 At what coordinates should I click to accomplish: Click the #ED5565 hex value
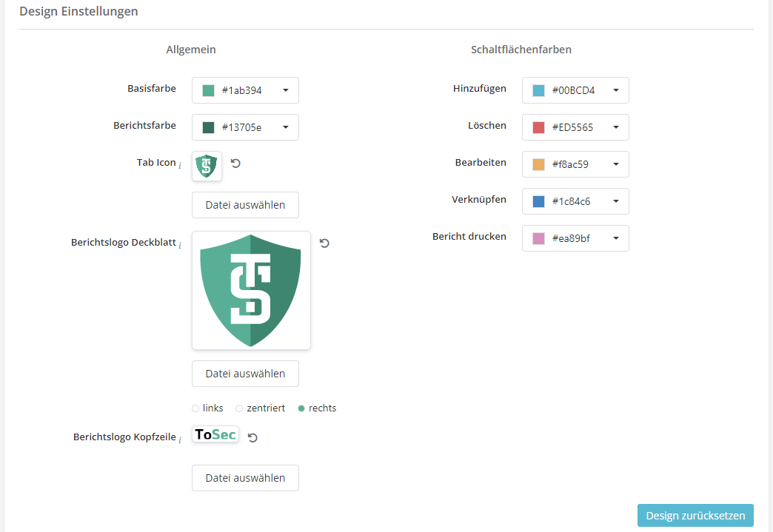[x=572, y=127]
